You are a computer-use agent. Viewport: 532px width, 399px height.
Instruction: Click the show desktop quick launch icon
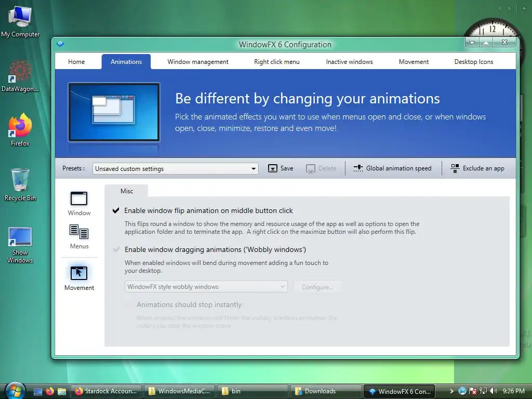(x=38, y=392)
